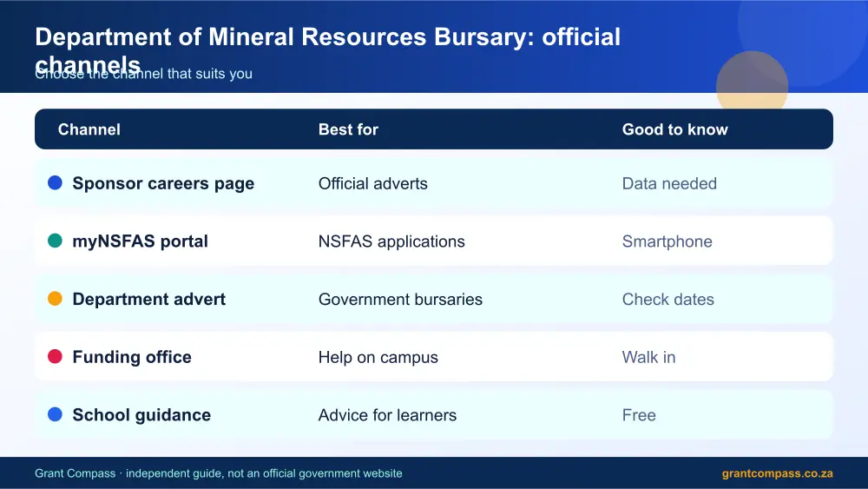
Task: Select the 'myNSFAS portal' channel name
Action: [x=140, y=241]
